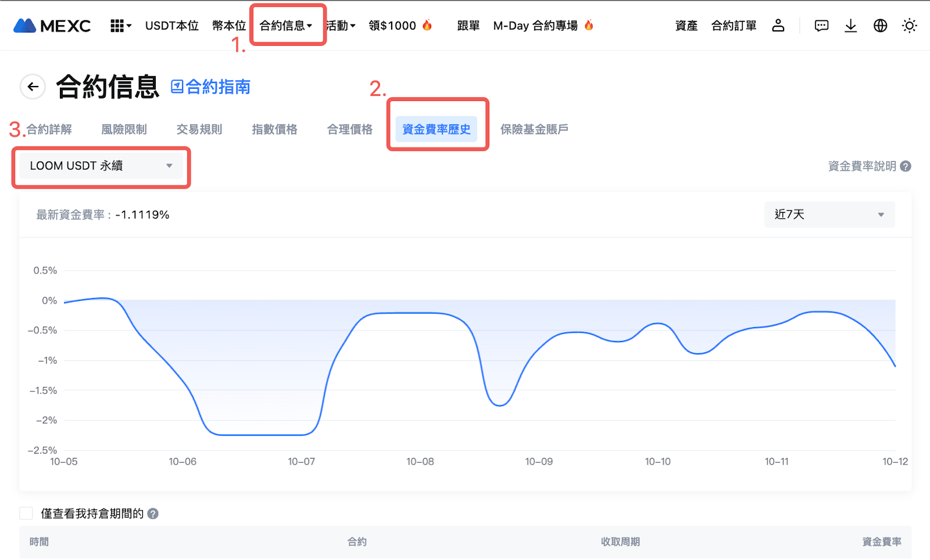
Task: Select the 保險基金賬戶 tab
Action: click(534, 130)
